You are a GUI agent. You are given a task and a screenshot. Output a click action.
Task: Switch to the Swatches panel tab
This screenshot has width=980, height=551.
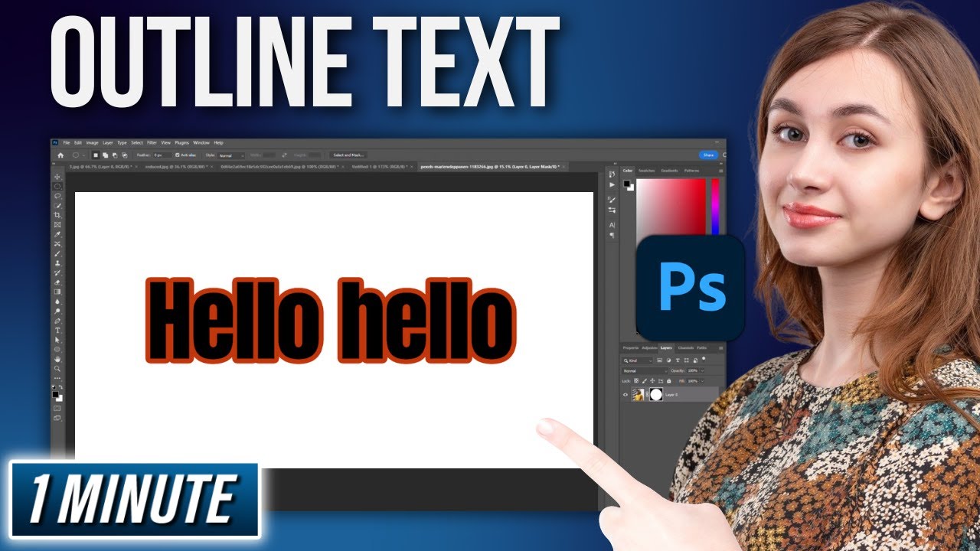647,171
